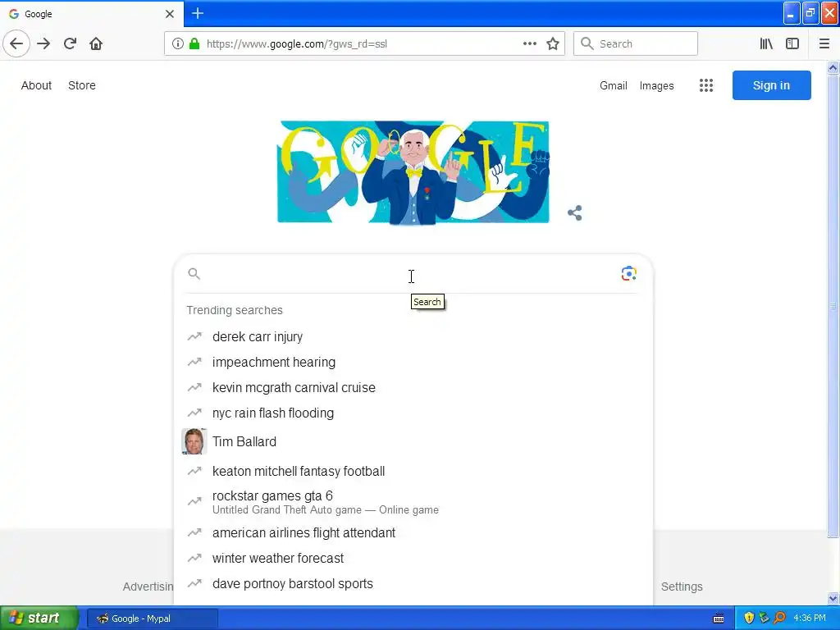Viewport: 840px width, 630px height.
Task: Open the Store link
Action: pos(82,85)
